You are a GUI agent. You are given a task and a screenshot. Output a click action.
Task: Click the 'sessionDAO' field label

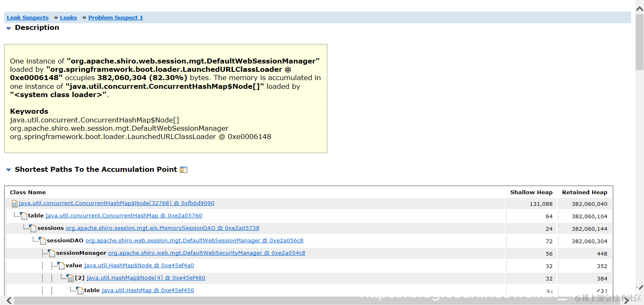pos(65,241)
